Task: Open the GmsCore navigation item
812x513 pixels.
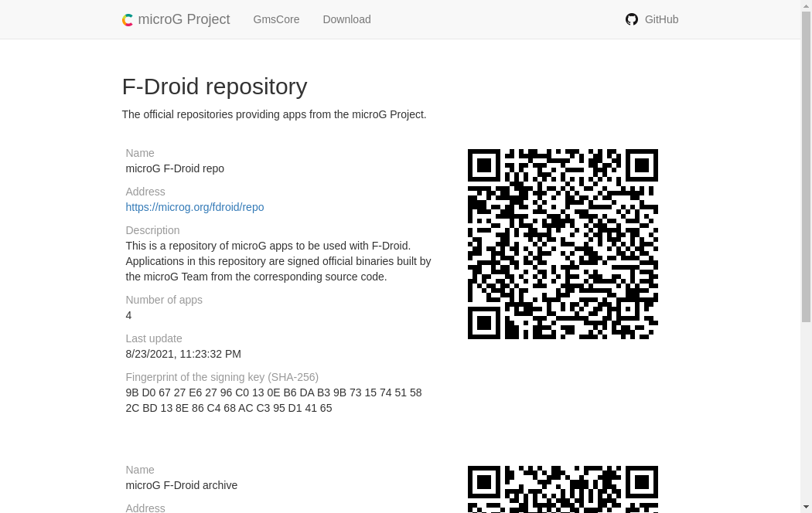Action: 276,19
